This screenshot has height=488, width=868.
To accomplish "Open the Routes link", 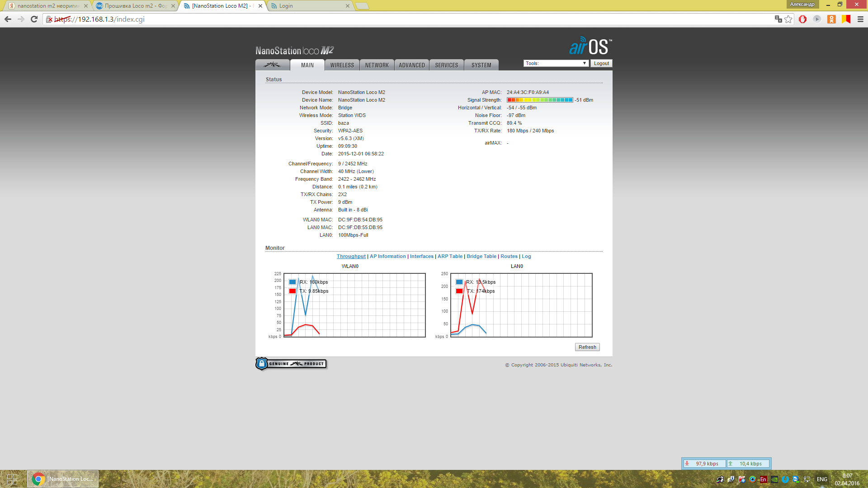I will [509, 256].
